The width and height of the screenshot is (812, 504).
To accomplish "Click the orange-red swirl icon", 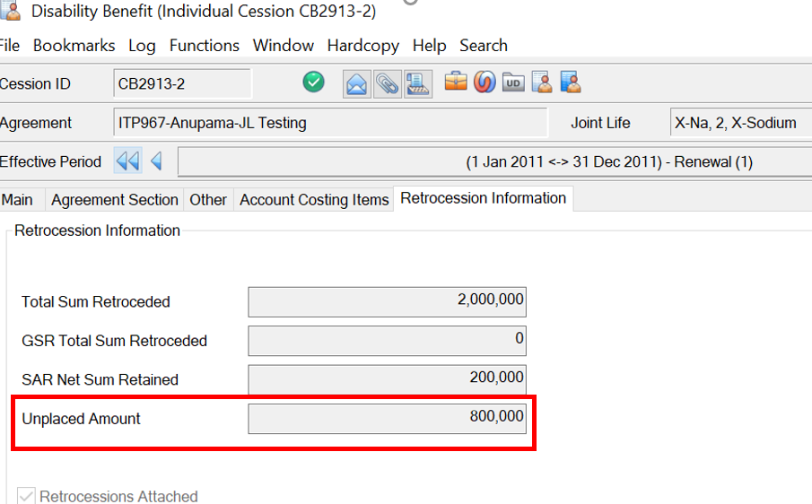I will (x=485, y=83).
